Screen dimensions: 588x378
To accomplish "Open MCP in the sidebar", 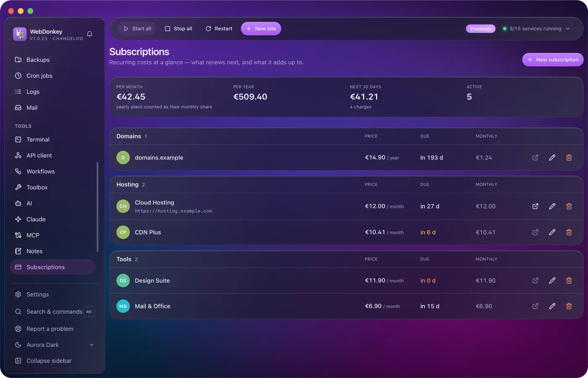I will [x=52, y=235].
